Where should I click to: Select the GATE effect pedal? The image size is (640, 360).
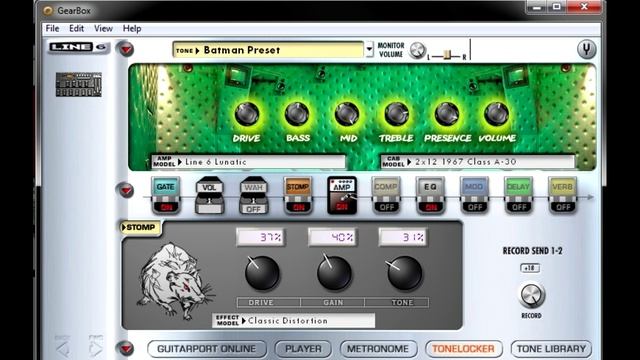pos(165,196)
